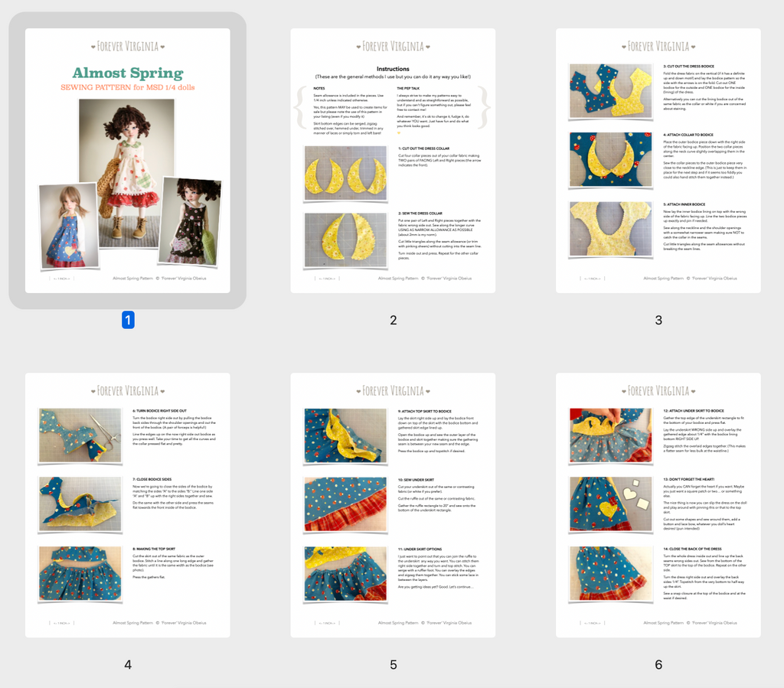Choose the page 5 skirt steps thumbnail
784x688 pixels.
[393, 505]
